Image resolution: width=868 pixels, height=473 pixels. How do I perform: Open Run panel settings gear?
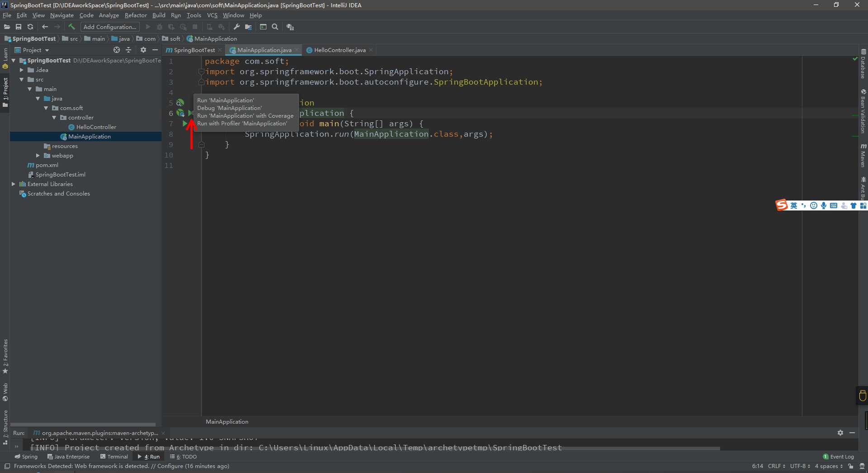coord(840,433)
